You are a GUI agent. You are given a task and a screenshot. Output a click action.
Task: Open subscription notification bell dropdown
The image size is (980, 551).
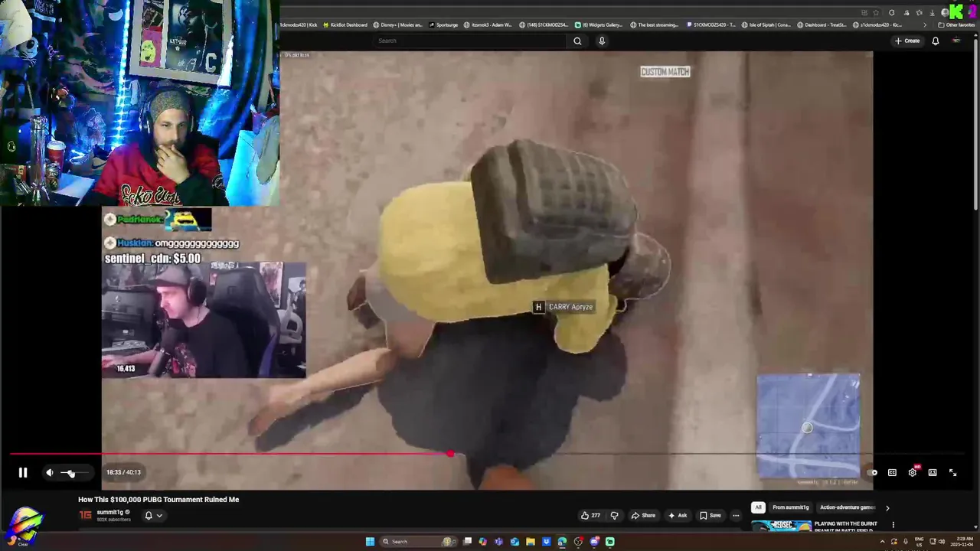tap(153, 515)
